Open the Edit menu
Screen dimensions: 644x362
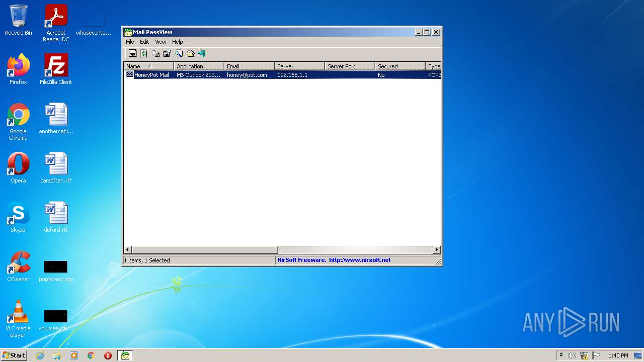click(x=144, y=42)
